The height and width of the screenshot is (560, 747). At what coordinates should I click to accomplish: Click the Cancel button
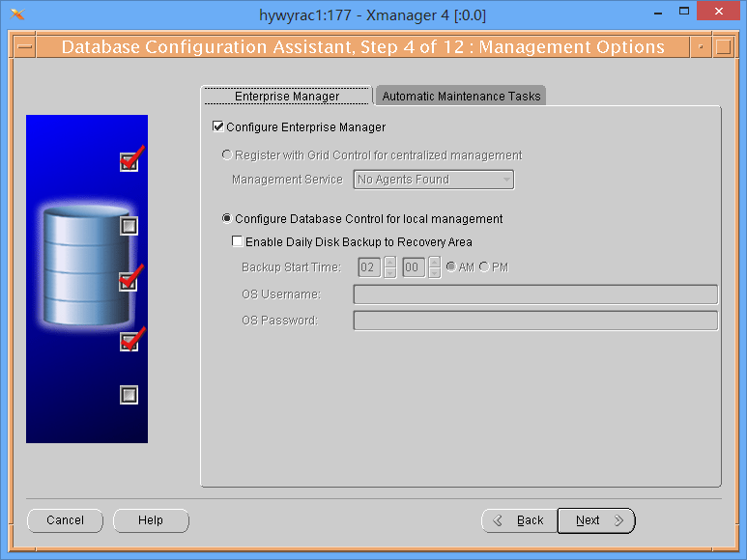[x=66, y=520]
